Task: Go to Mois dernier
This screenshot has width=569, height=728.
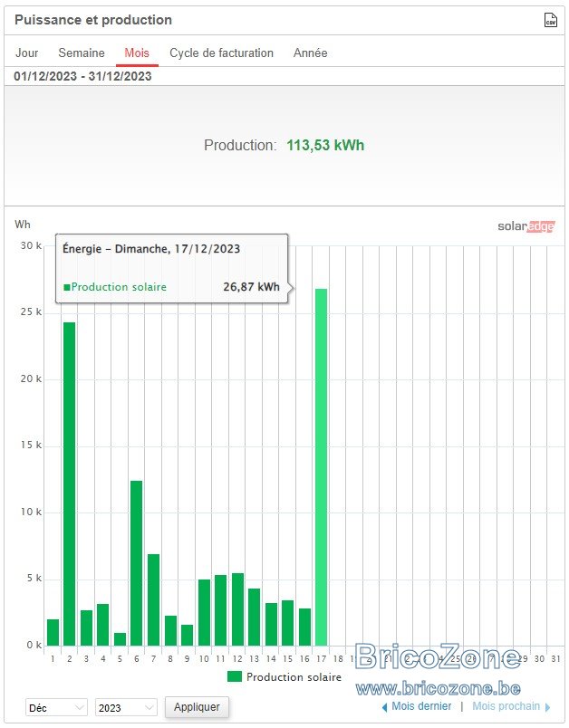Action: [421, 706]
